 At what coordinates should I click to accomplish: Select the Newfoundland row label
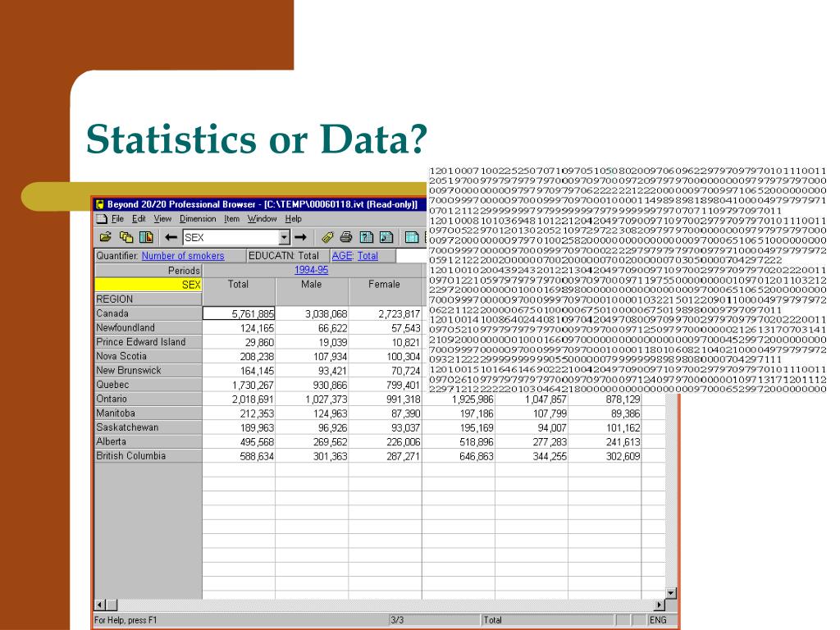coord(148,327)
